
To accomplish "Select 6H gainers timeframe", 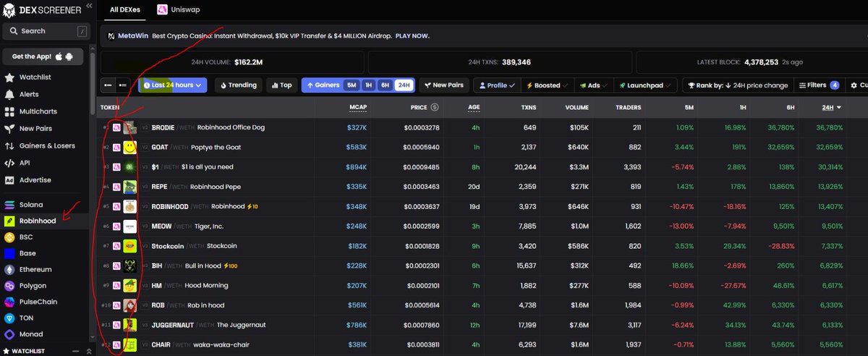I will 385,85.
